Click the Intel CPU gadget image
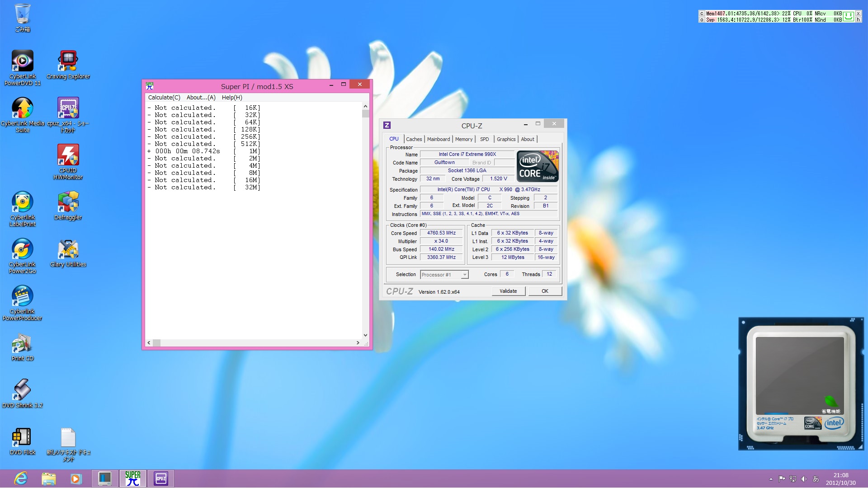Image resolution: width=868 pixels, height=488 pixels. 801,384
